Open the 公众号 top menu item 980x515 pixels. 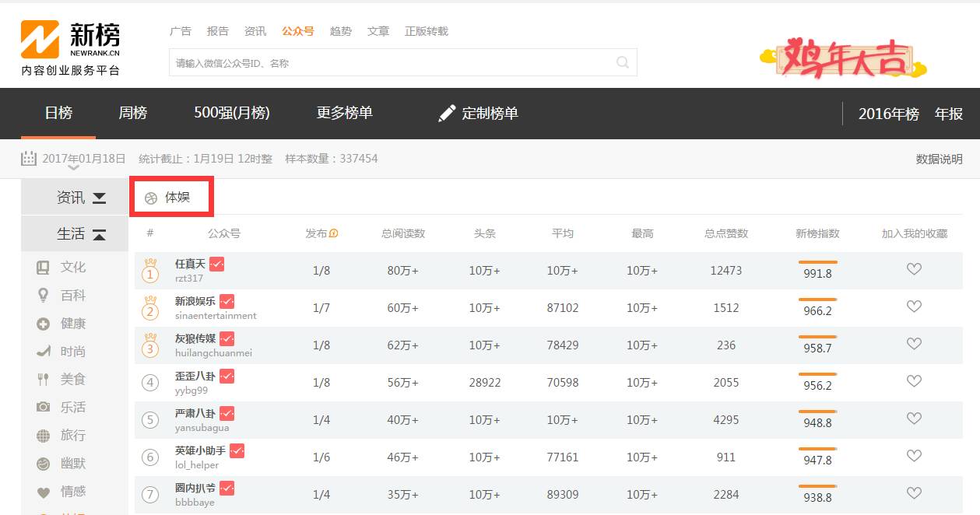(298, 31)
